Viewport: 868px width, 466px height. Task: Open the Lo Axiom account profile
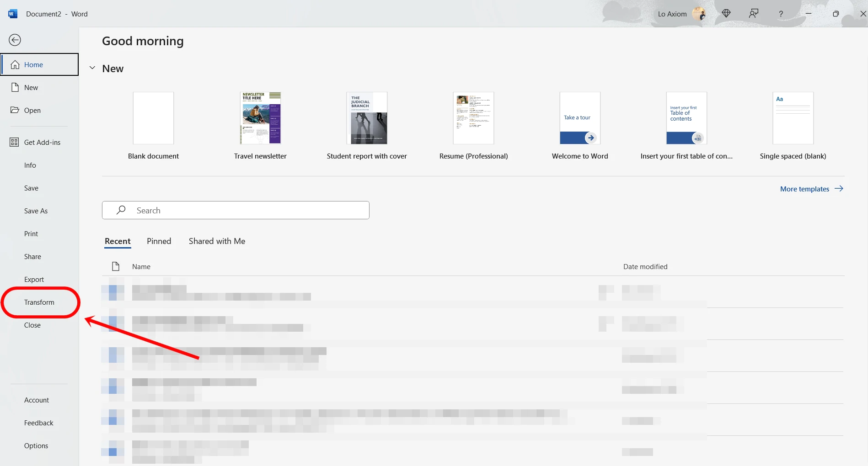(x=681, y=14)
